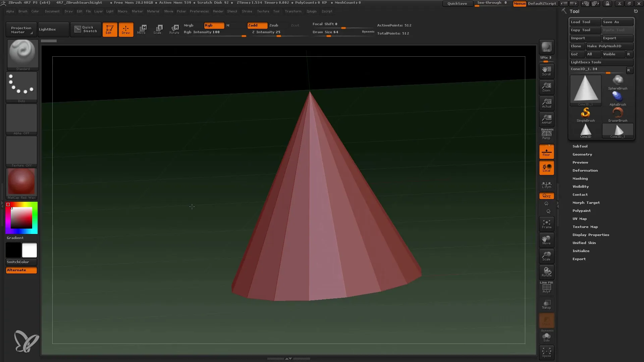Open the Dots stroke selector
Viewport: 644px width, 362px height.
coord(21,87)
